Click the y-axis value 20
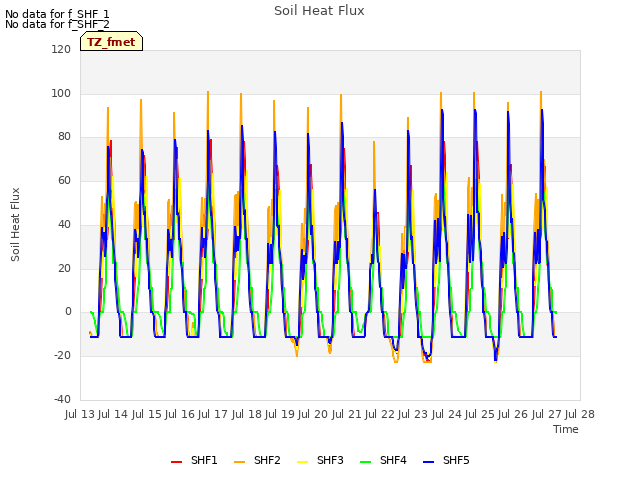This screenshot has width=640, height=480. [64, 269]
